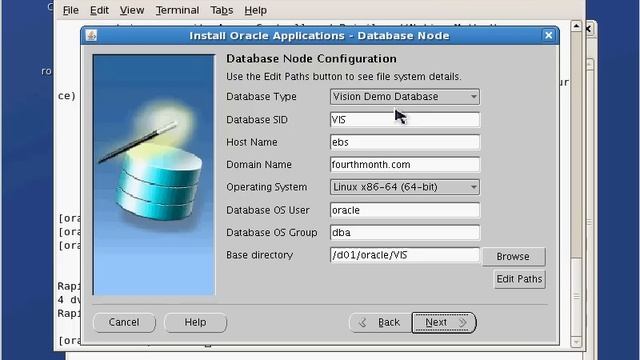This screenshot has width=640, height=360.
Task: Click the installer Help button
Action: click(x=195, y=322)
